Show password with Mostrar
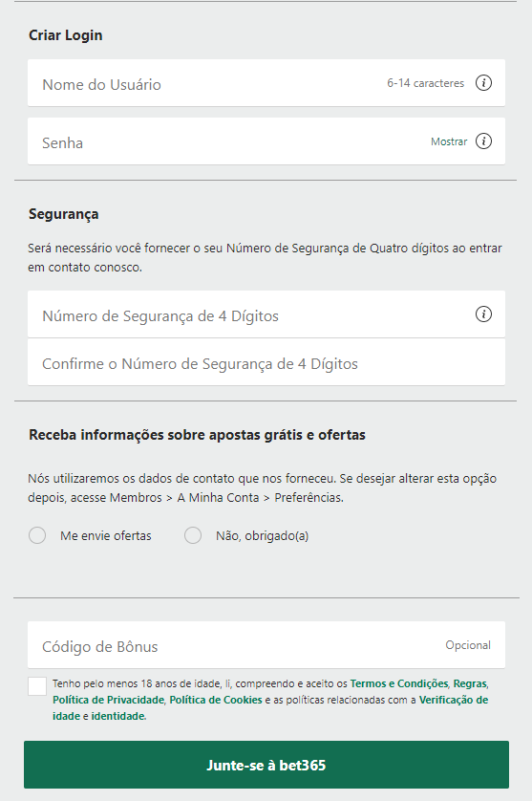This screenshot has height=801, width=532. [449, 141]
